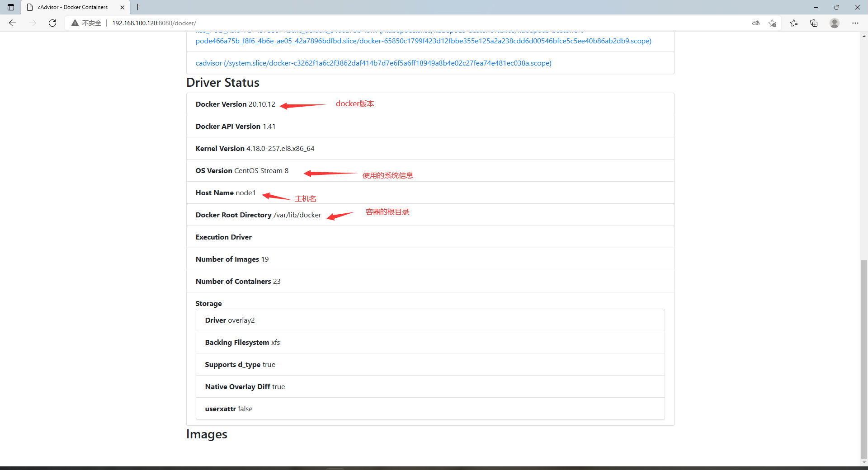Open the Favorites list
Viewport: 868px width, 470px height.
click(794, 23)
